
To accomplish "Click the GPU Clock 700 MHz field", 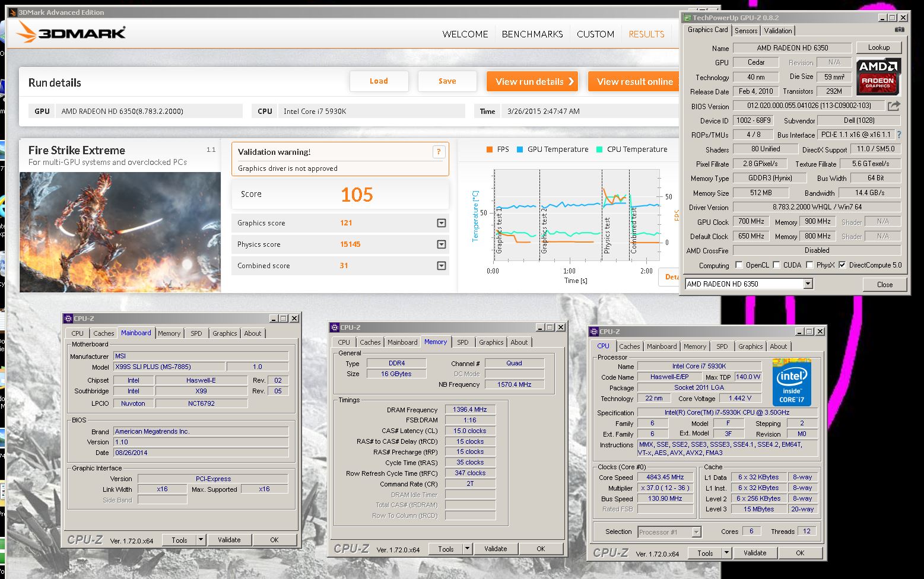I will click(751, 221).
